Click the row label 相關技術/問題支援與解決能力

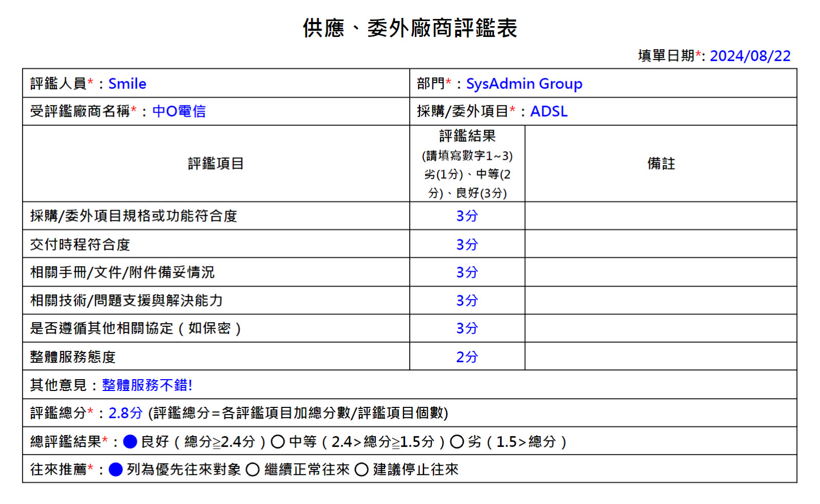point(126,300)
